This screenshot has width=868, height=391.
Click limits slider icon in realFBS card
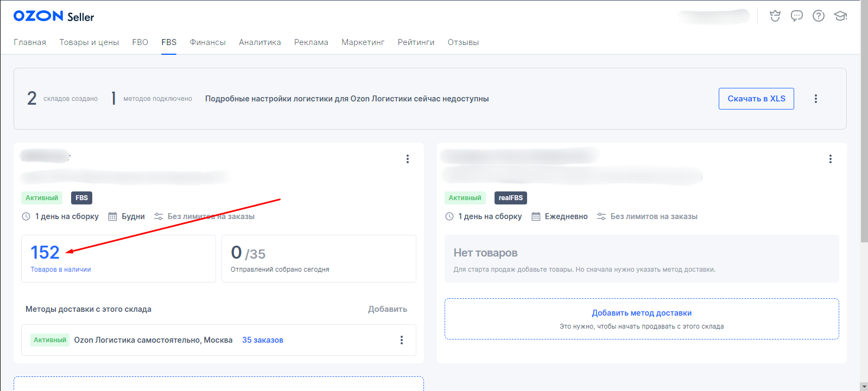point(601,216)
